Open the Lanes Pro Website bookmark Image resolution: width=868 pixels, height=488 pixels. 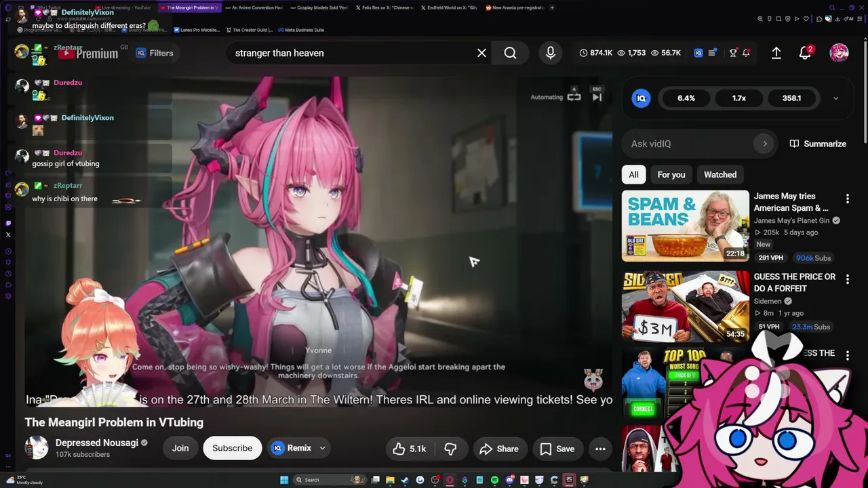click(197, 30)
